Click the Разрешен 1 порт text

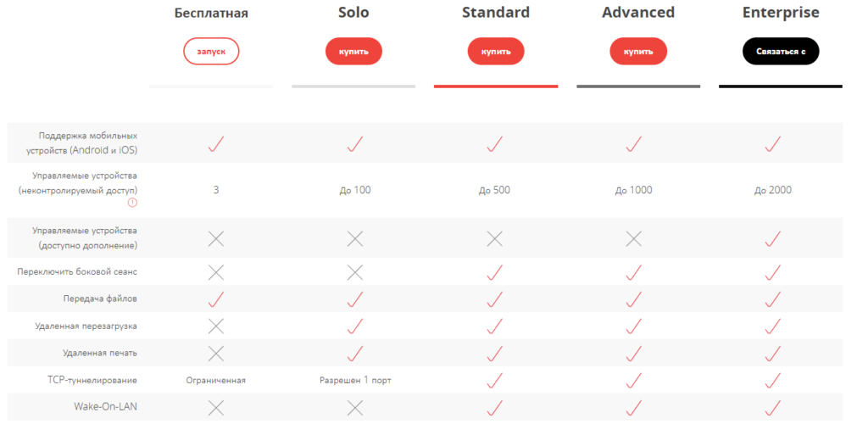355,381
